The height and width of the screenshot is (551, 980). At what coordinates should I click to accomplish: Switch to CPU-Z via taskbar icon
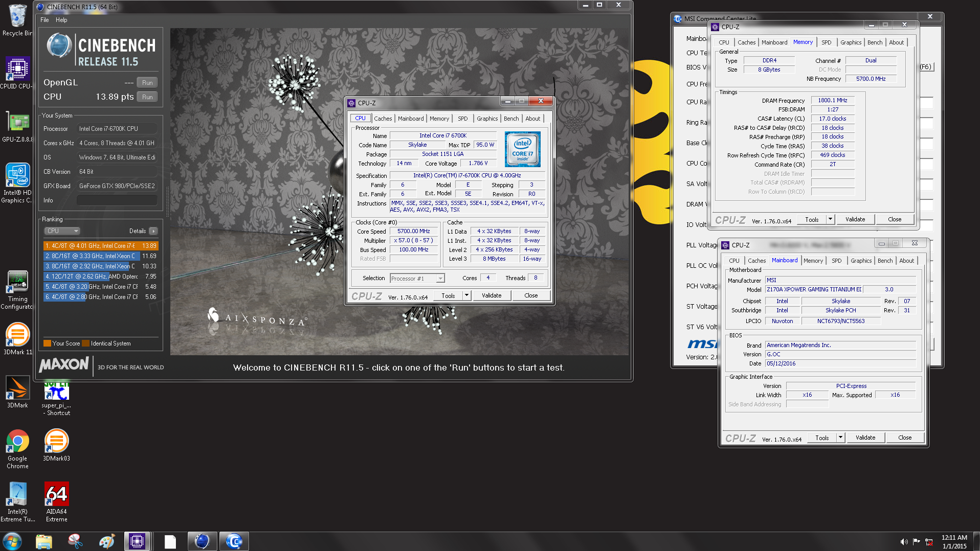click(137, 541)
